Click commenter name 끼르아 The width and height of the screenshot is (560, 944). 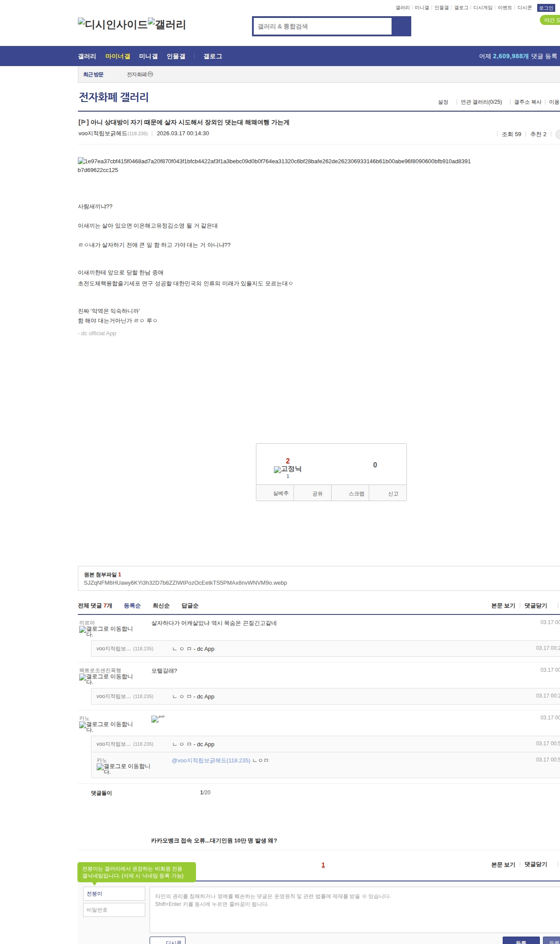[x=87, y=623]
